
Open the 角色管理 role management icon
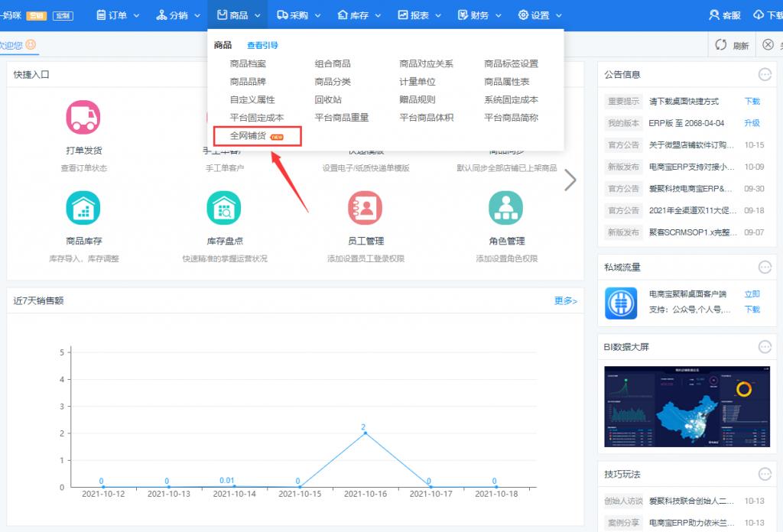coord(505,207)
